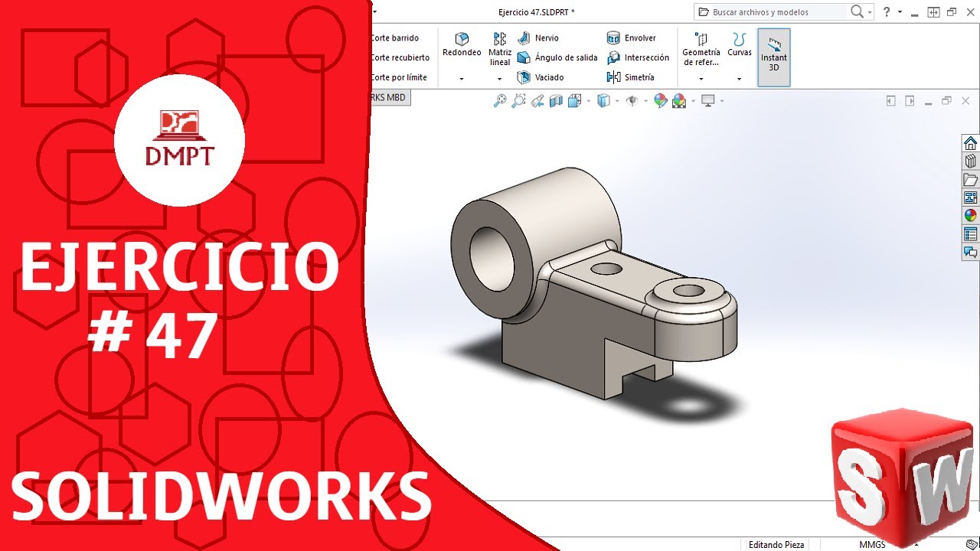Click the Envolver wrap tool
980x551 pixels.
tap(632, 37)
